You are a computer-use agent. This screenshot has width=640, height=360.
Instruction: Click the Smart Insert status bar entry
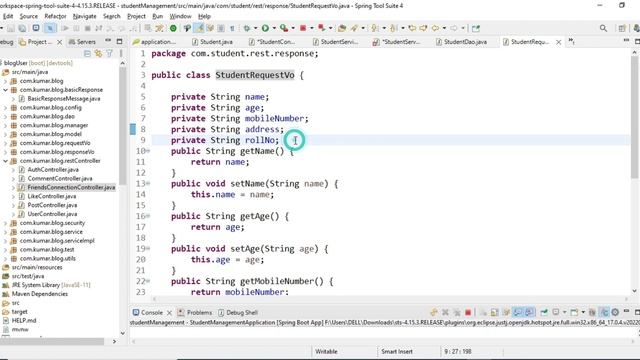(x=397, y=351)
